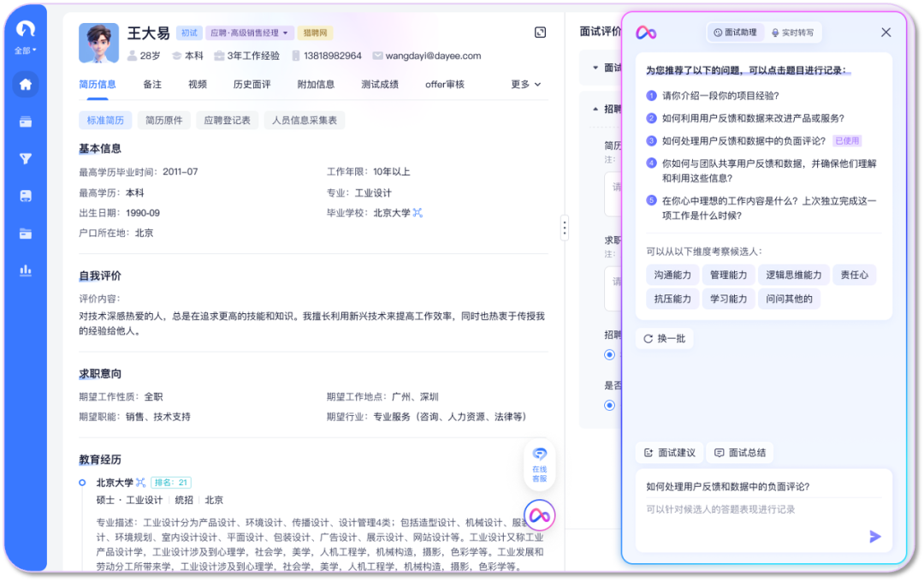The image size is (924, 582).
Task: Select the radio button under 招聘
Action: click(x=609, y=354)
